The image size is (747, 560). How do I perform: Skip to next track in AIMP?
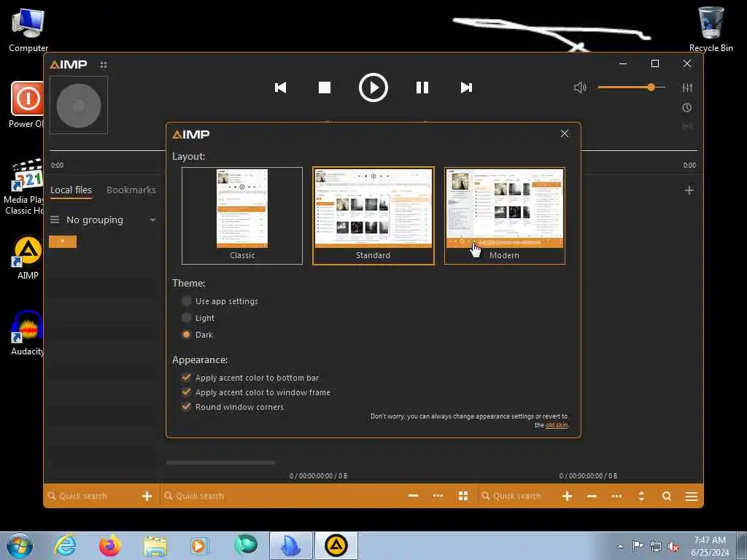tap(466, 87)
